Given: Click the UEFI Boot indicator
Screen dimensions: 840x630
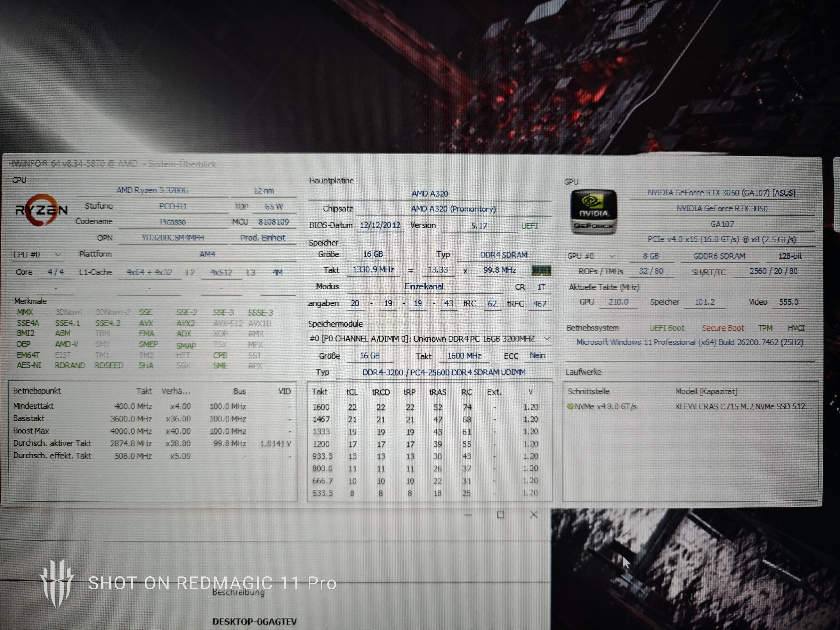Looking at the screenshot, I should click(x=667, y=328).
